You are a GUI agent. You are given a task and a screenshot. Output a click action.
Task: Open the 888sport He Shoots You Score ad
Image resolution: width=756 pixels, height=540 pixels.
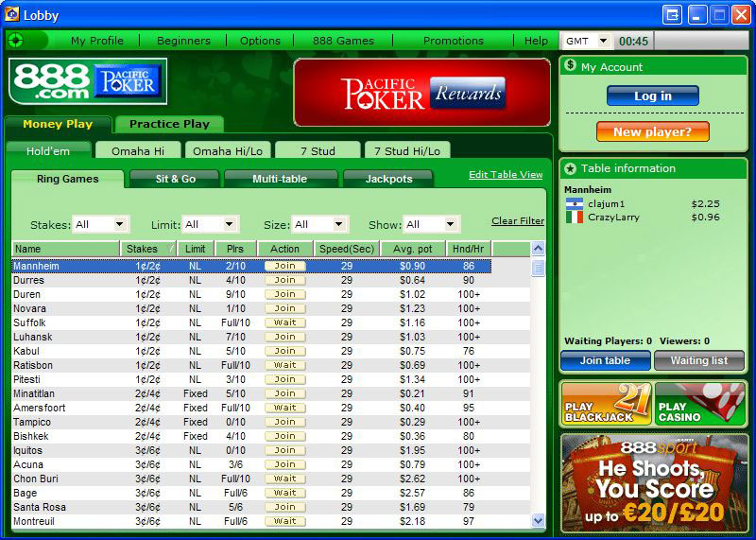pos(654,483)
